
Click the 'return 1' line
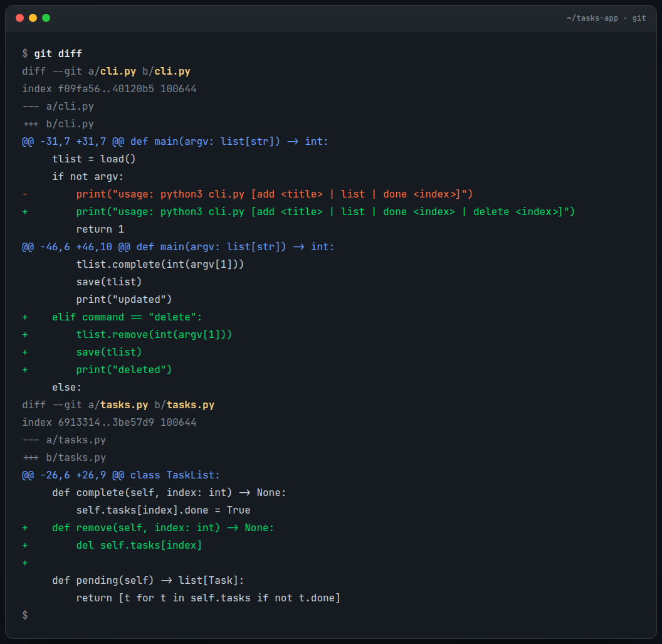coord(100,230)
